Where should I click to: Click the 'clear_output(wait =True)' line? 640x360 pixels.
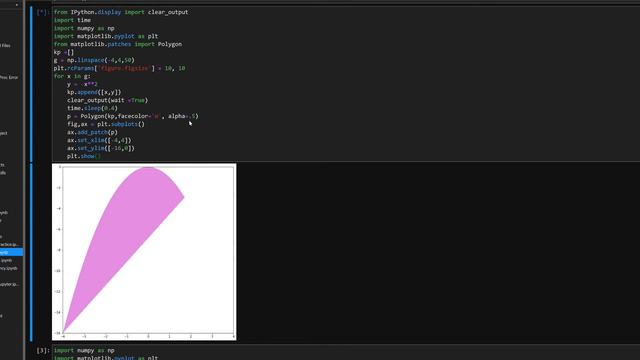click(107, 100)
